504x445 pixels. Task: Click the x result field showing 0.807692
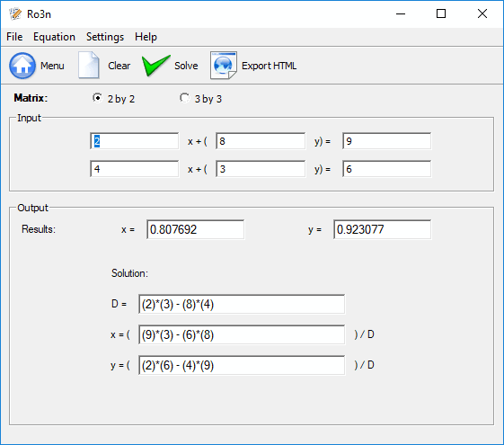tap(196, 229)
